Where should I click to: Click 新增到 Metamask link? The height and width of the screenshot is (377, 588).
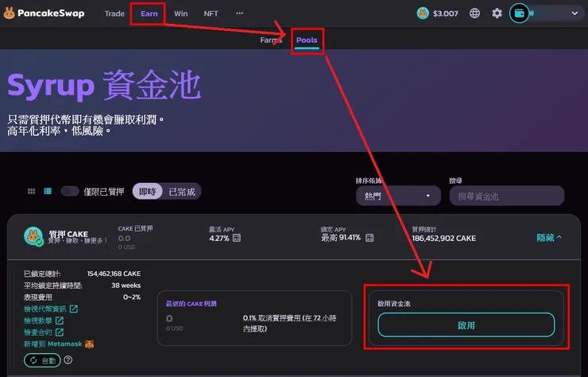[53, 344]
